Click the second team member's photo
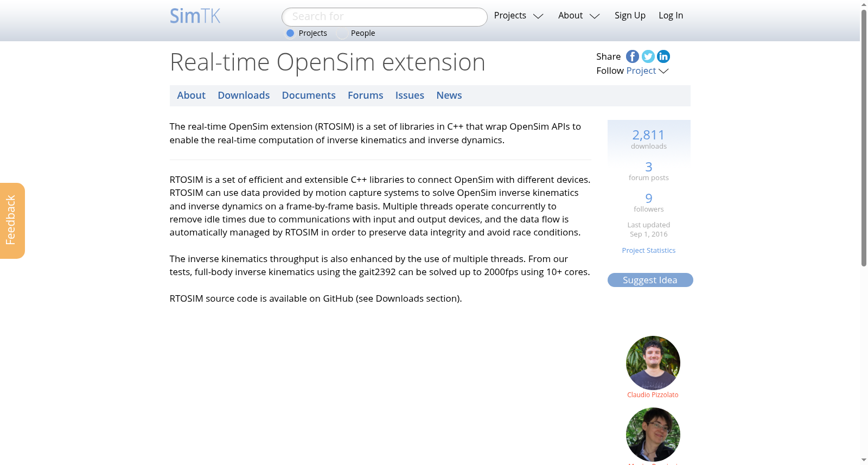Screen dimensions: 868x465 [x=653, y=435]
